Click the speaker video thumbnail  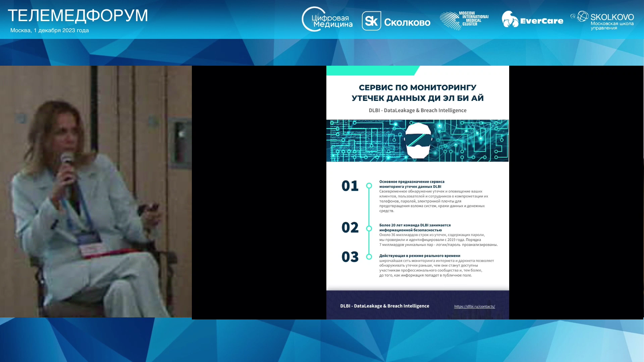click(96, 191)
